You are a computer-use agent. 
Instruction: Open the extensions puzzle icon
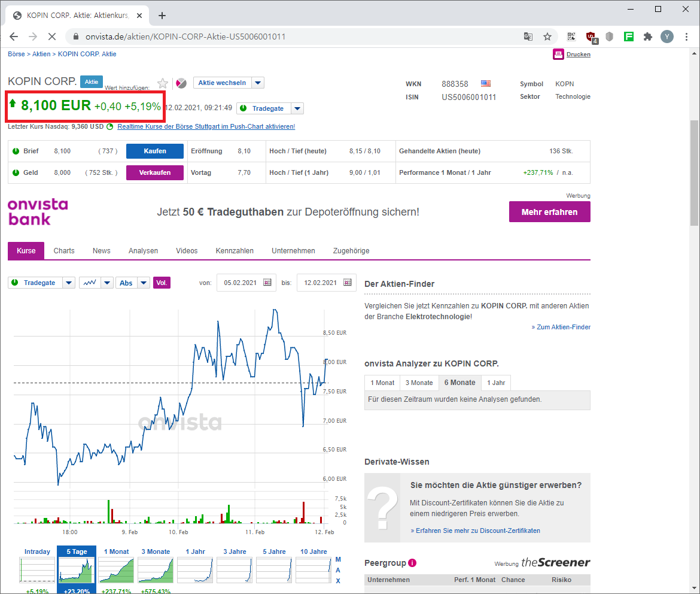click(648, 37)
